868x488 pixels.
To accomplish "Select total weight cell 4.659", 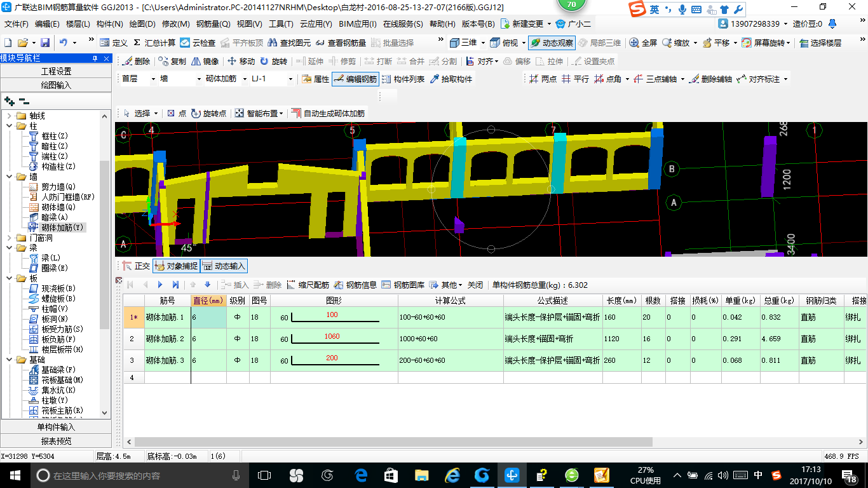I will pos(780,339).
